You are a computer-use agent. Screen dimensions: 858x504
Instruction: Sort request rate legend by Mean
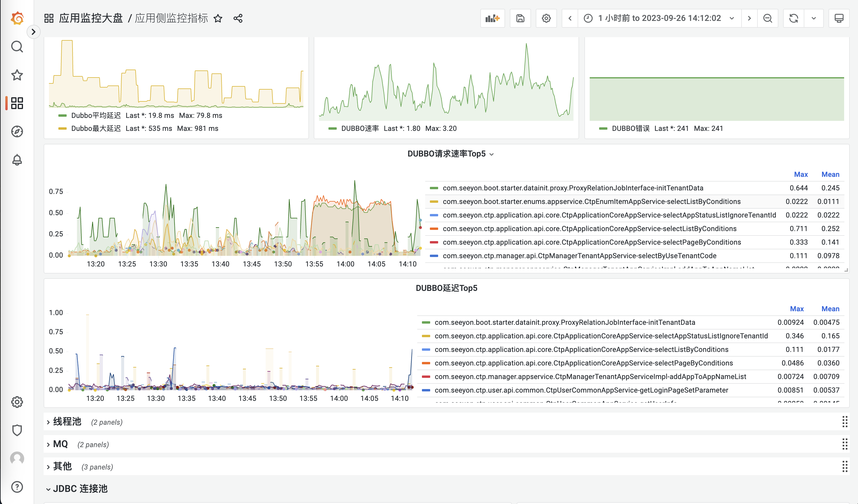830,174
